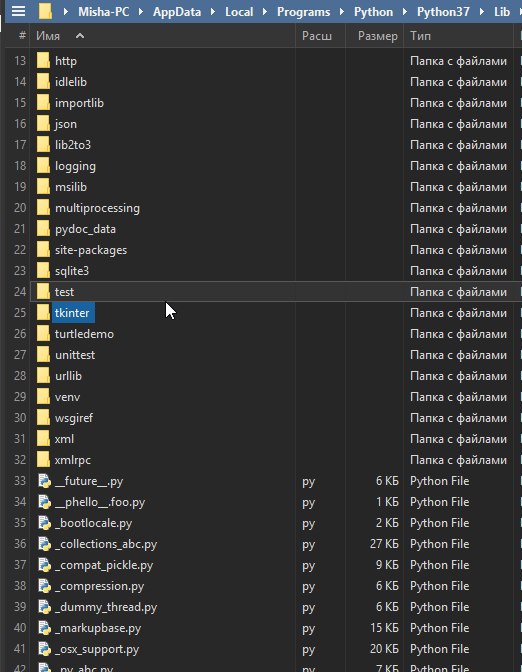Click the msilib folder icon
The height and width of the screenshot is (672, 522).
[43, 187]
